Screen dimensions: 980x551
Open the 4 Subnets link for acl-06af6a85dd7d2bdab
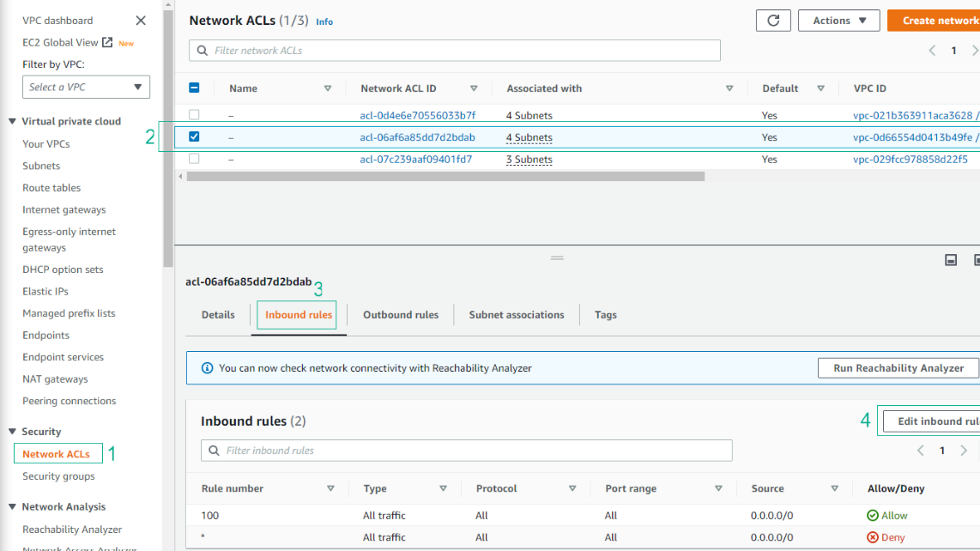coord(529,137)
